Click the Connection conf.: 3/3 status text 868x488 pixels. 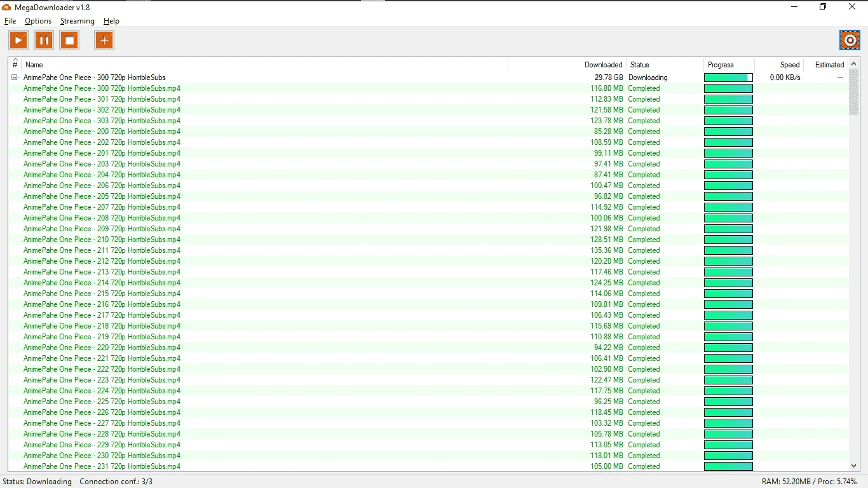(116, 482)
